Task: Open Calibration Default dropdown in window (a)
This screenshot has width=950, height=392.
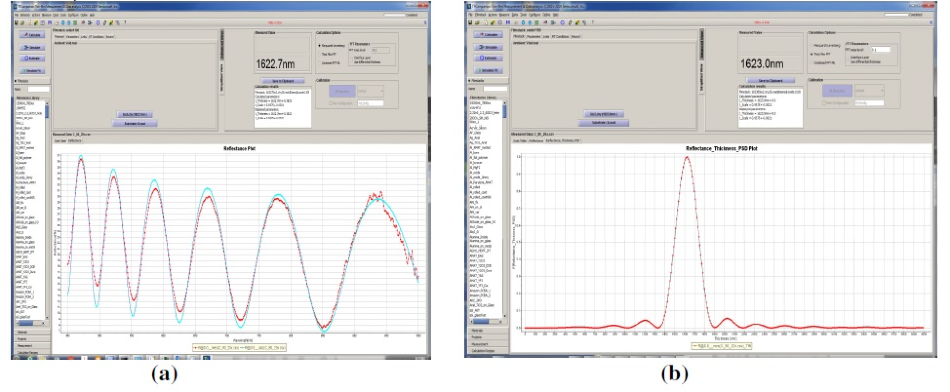Action: point(371,91)
